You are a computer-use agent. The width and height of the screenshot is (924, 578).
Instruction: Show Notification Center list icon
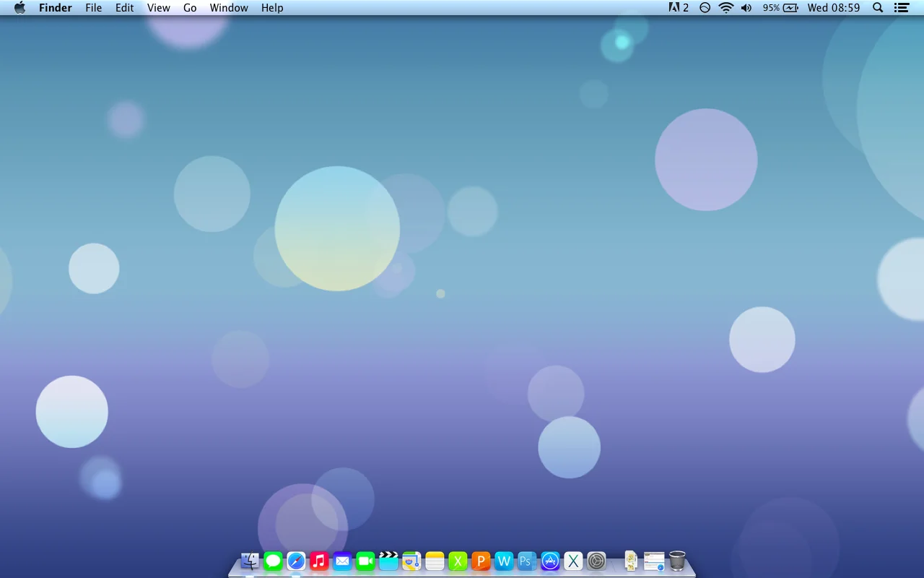[901, 8]
